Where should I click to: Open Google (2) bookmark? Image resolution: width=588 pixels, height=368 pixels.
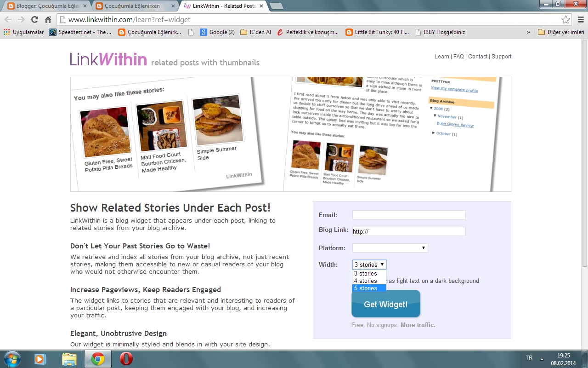pos(217,32)
